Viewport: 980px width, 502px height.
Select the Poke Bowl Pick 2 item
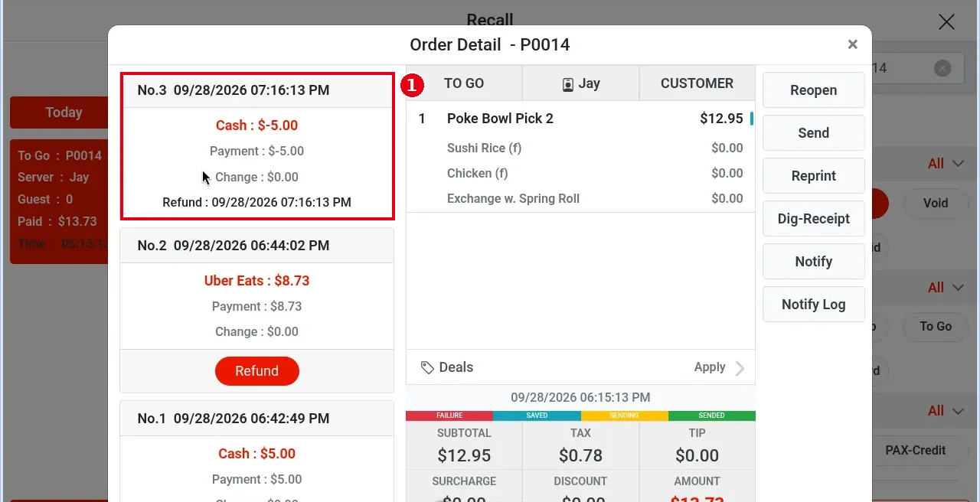click(580, 119)
